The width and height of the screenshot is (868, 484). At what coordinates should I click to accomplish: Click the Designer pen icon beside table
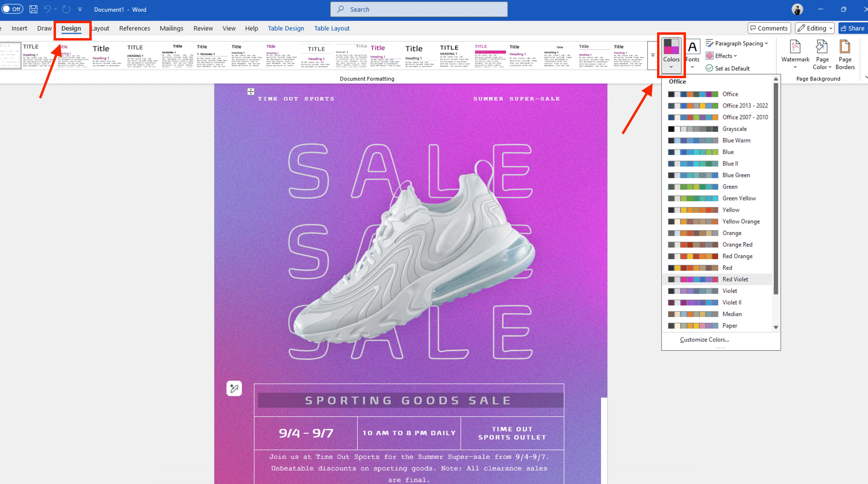click(234, 388)
